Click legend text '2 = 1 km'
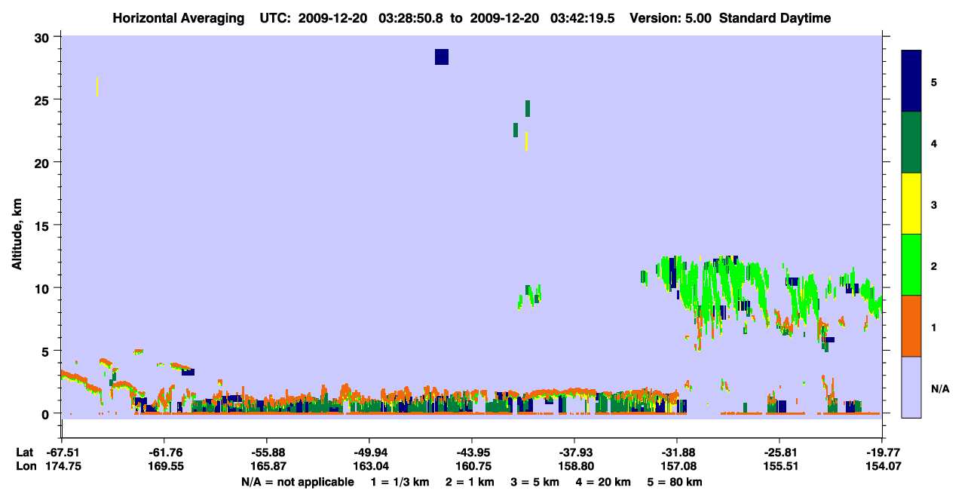This screenshot has width=980, height=503. click(x=470, y=482)
